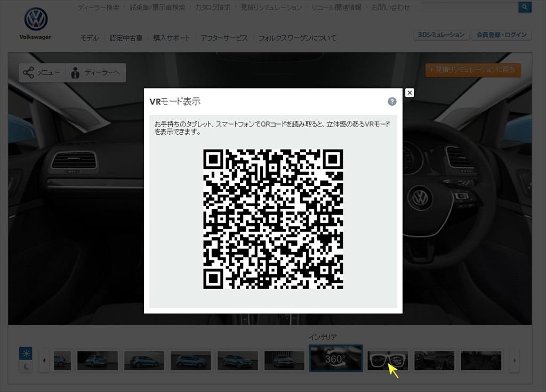546x392 pixels.
Task: Follow the お問い合わせ link
Action: pyautogui.click(x=391, y=7)
